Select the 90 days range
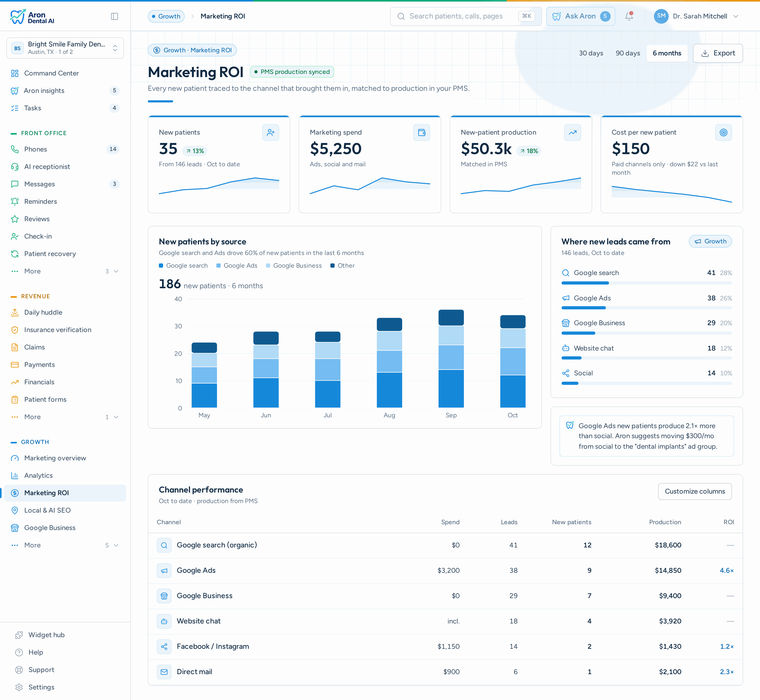The width and height of the screenshot is (760, 700). pos(628,53)
